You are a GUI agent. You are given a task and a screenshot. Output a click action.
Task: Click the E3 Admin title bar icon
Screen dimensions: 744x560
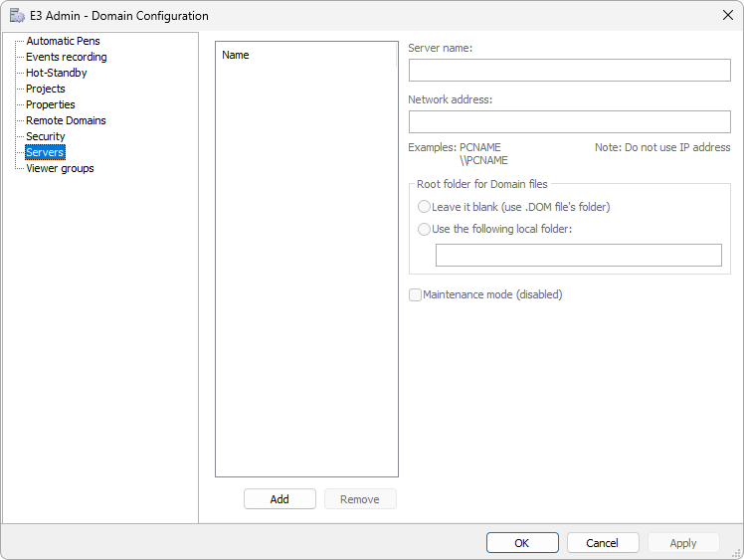tap(17, 15)
